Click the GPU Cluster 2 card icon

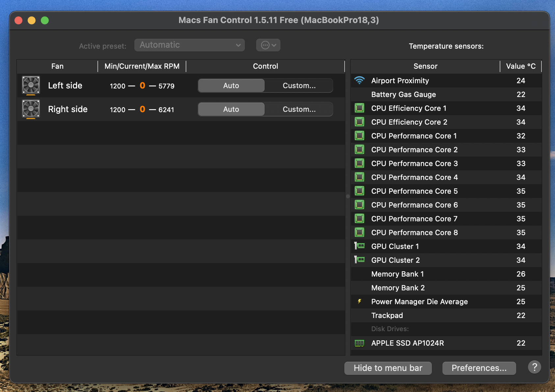pos(359,260)
